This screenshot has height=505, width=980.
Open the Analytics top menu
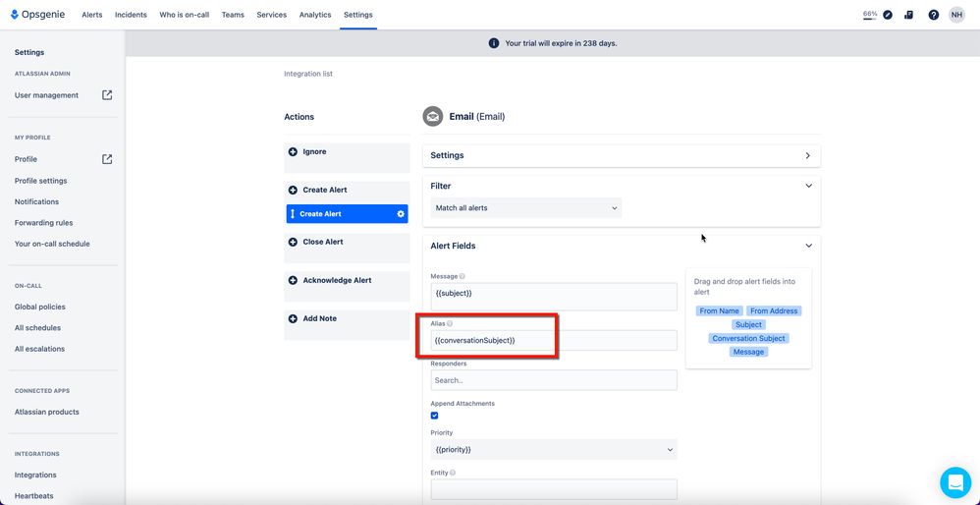(315, 15)
